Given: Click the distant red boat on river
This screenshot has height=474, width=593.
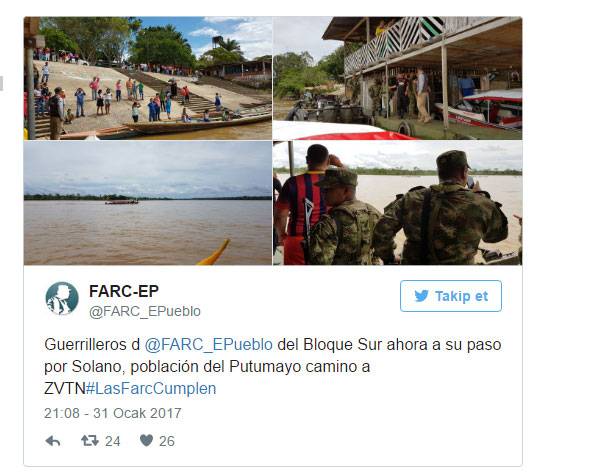Looking at the screenshot, I should tap(121, 202).
